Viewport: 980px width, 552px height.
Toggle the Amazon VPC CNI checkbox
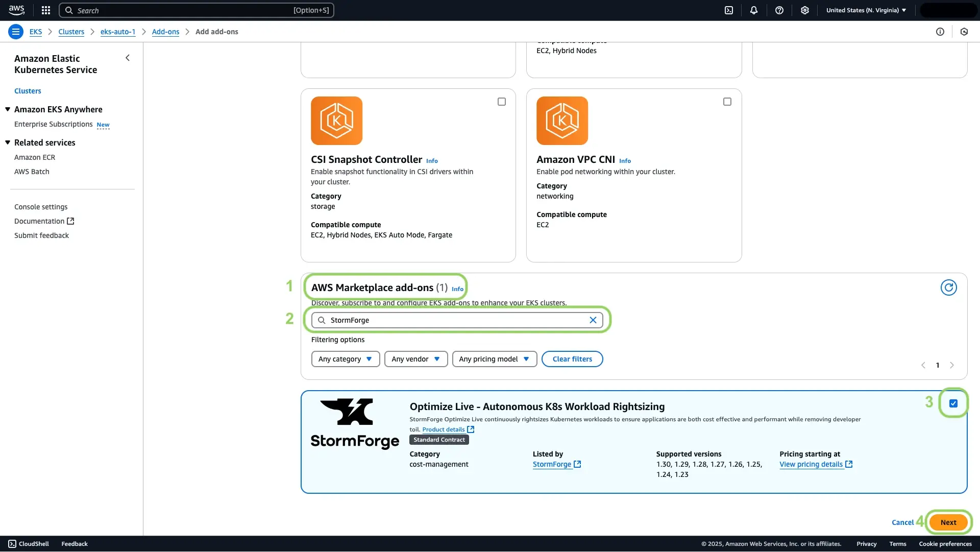pyautogui.click(x=727, y=102)
